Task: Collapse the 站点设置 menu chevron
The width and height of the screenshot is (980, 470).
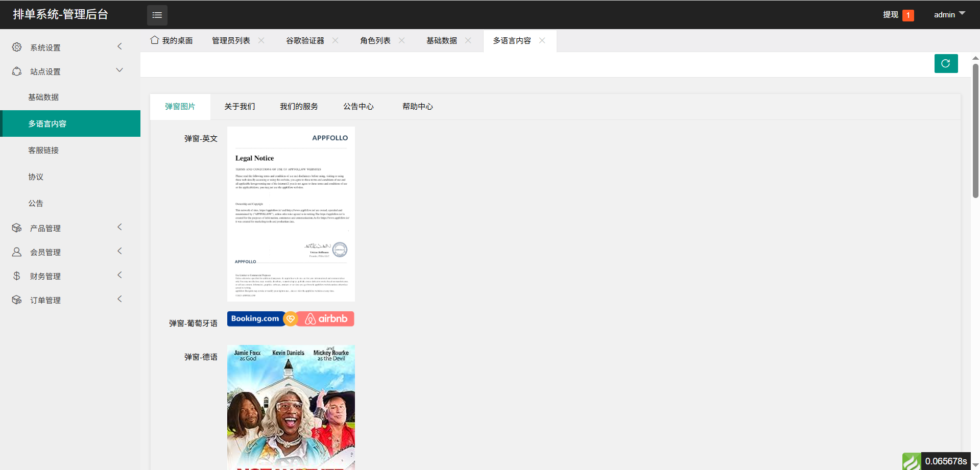Action: pyautogui.click(x=119, y=70)
